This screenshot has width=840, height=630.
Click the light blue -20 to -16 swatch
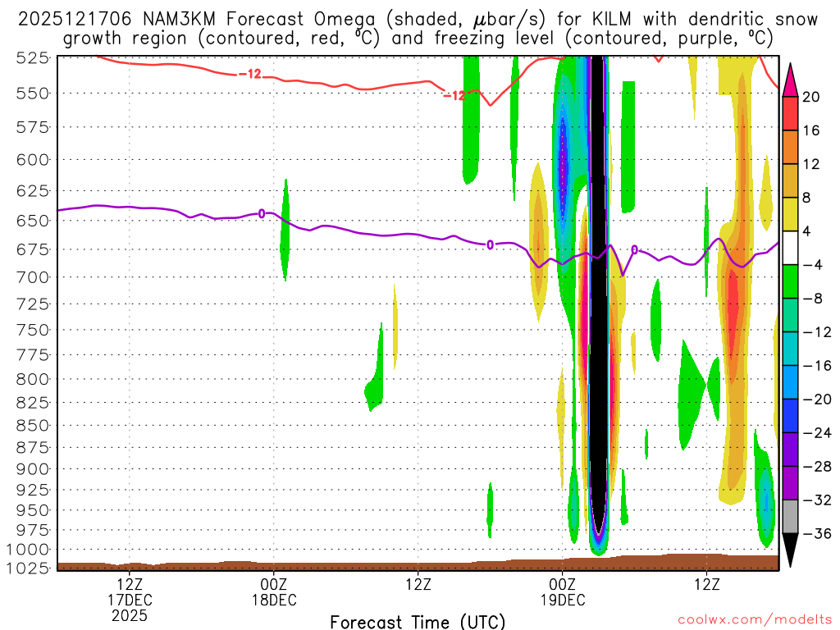tap(790, 382)
